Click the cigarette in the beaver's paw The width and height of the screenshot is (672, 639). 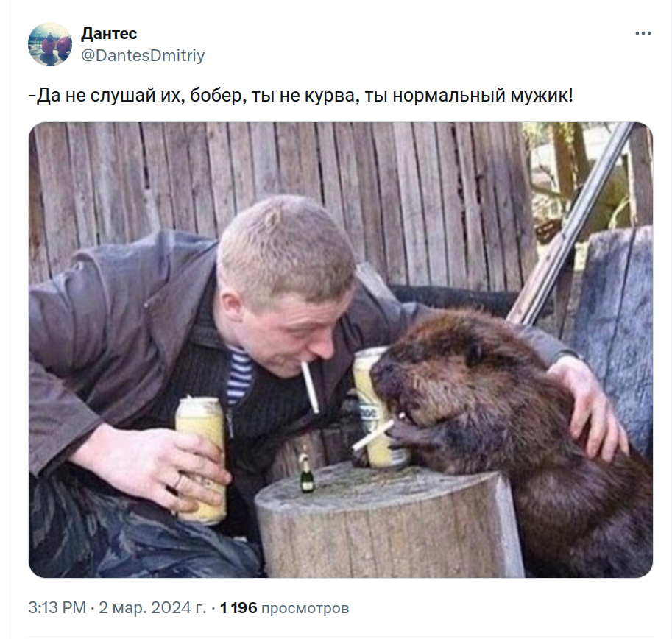coord(373,434)
